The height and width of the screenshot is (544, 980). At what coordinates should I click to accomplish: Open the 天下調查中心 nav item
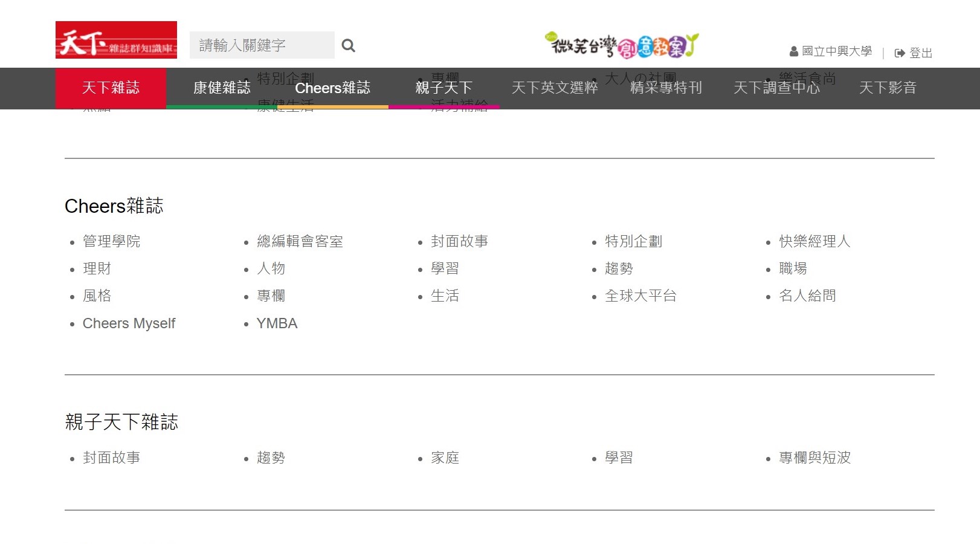777,88
